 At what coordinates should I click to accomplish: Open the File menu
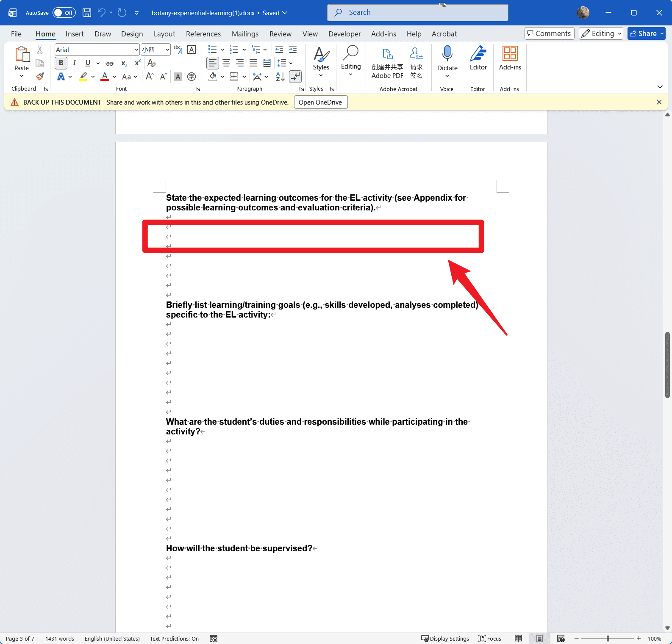pos(16,34)
